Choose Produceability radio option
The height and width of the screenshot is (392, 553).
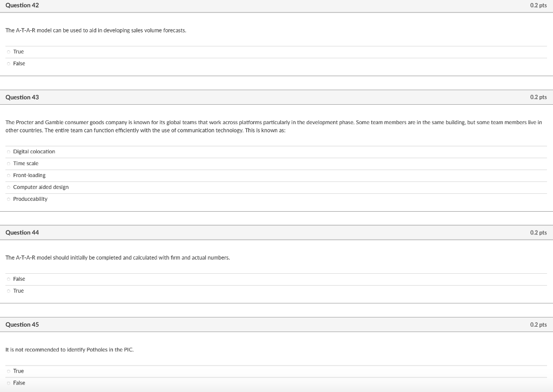(x=9, y=199)
